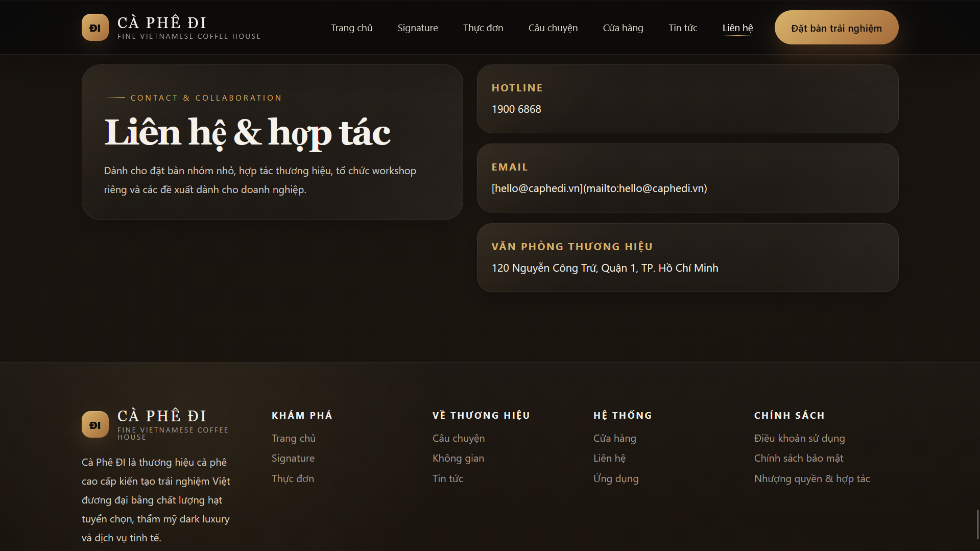This screenshot has height=551, width=980.
Task: Open Thực đơn in the header menu
Action: (483, 28)
